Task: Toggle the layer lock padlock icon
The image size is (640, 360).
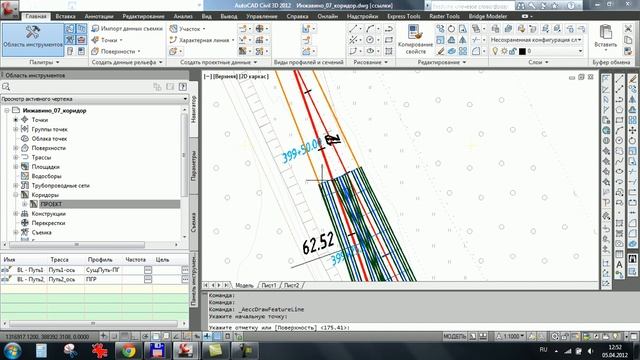Action: click(513, 51)
